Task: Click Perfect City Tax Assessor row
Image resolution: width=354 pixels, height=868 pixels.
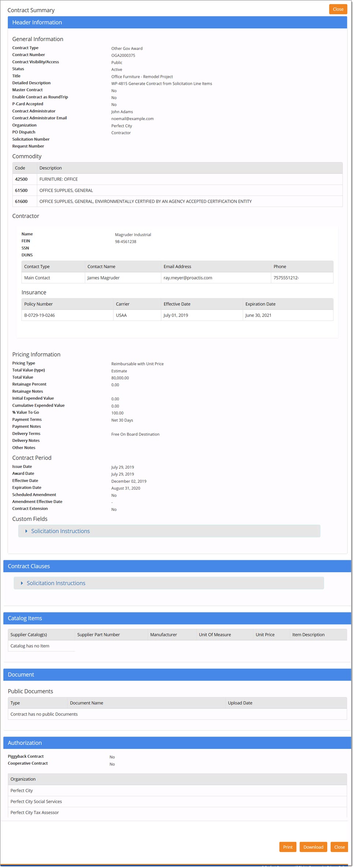Action: coord(177,813)
